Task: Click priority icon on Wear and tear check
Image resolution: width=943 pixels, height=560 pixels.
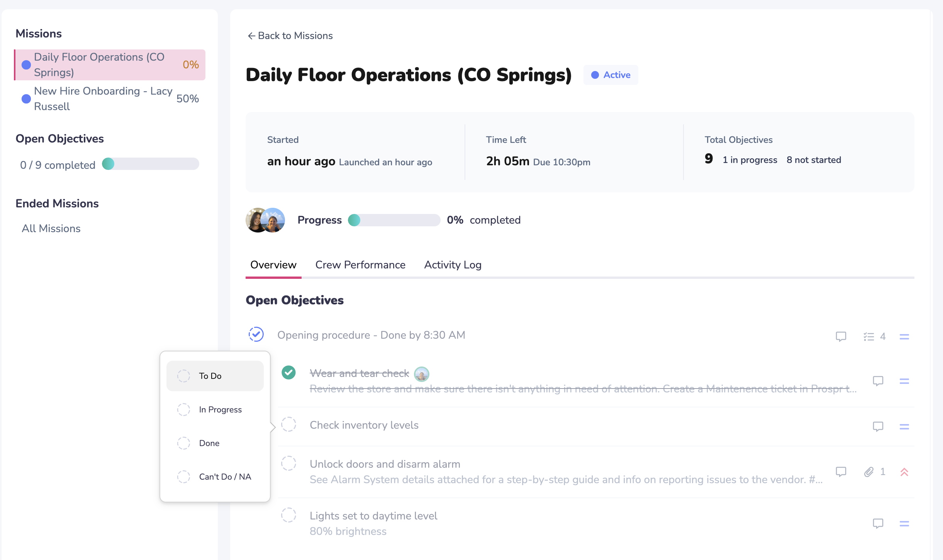Action: (x=904, y=381)
